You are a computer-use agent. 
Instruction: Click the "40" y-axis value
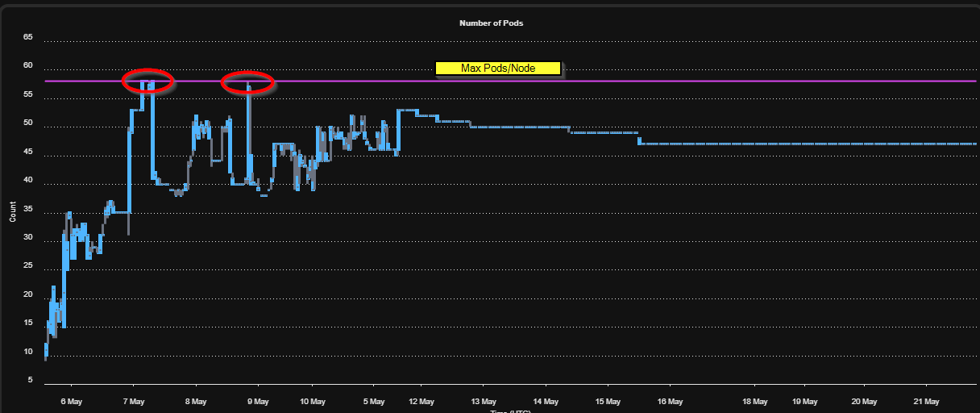click(28, 181)
